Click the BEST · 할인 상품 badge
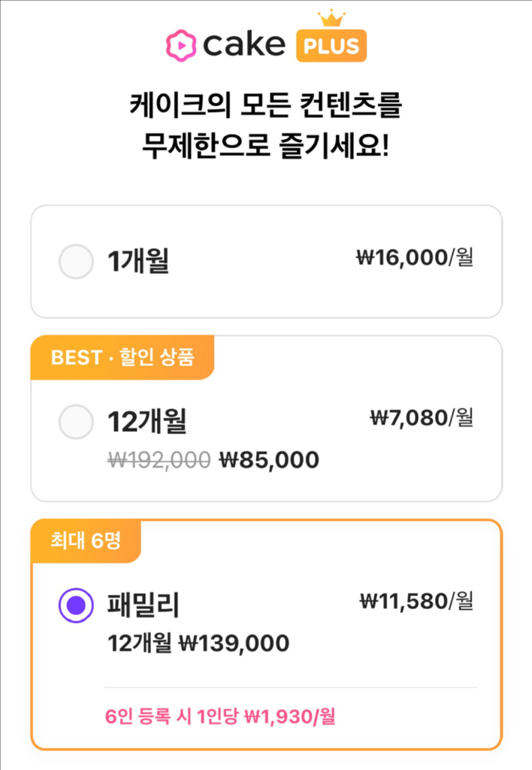The image size is (532, 770). click(122, 357)
